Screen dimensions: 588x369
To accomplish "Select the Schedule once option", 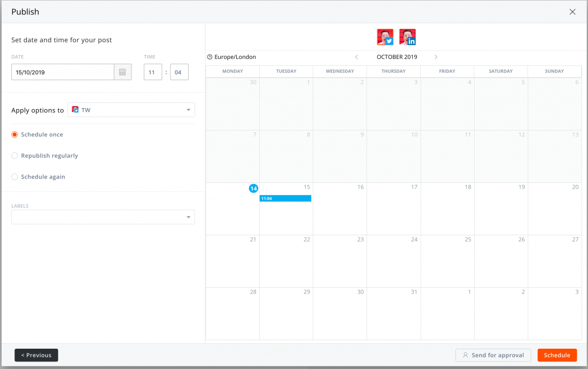I will click(15, 135).
